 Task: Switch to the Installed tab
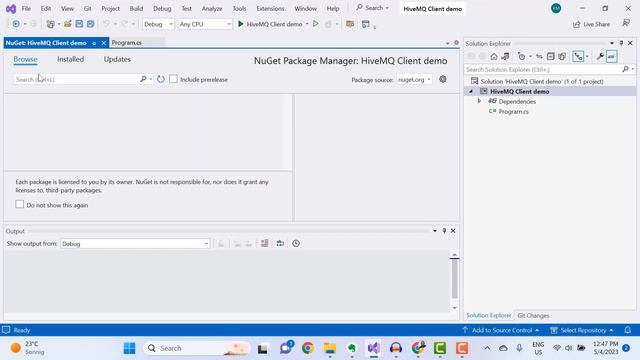[x=71, y=59]
